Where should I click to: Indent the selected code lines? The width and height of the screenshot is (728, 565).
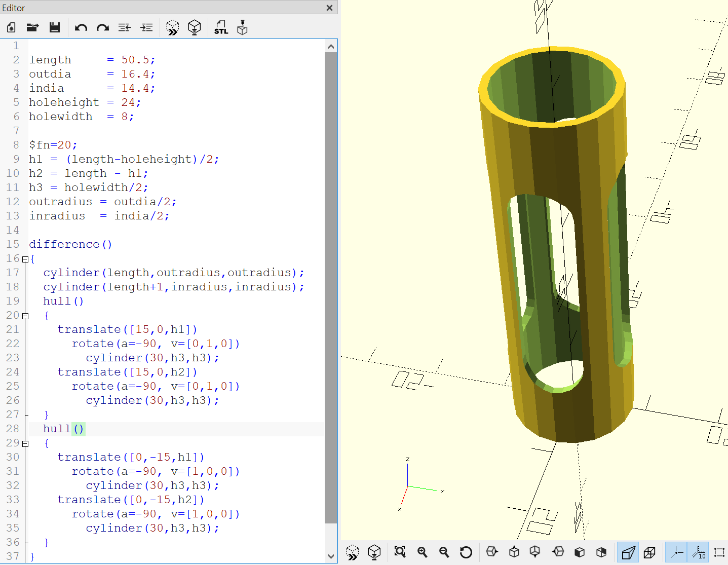(146, 27)
